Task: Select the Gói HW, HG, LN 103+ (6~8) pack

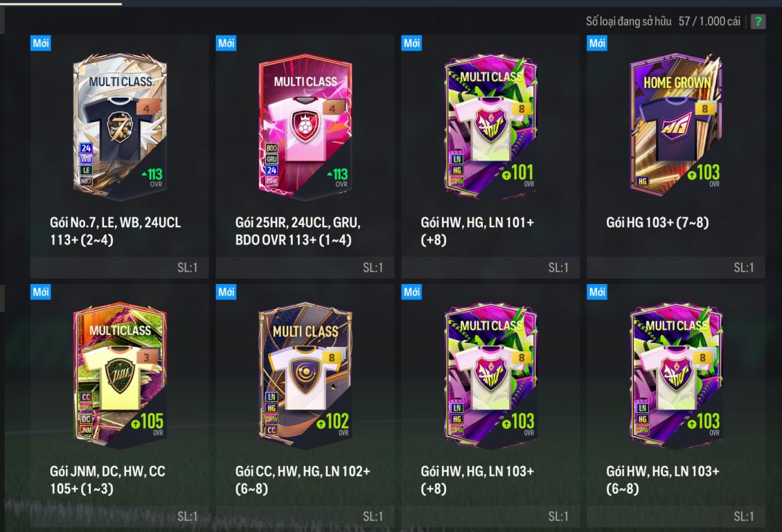Action: [x=676, y=405]
